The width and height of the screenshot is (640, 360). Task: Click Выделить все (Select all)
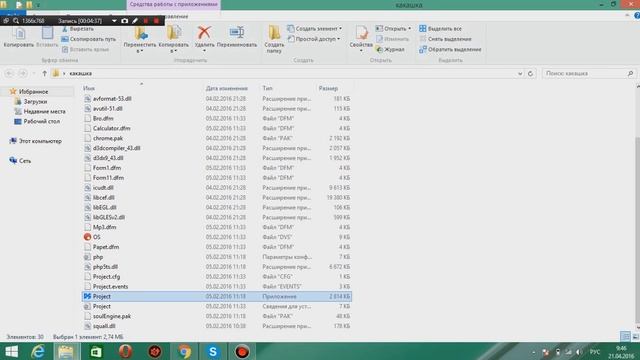click(440, 29)
